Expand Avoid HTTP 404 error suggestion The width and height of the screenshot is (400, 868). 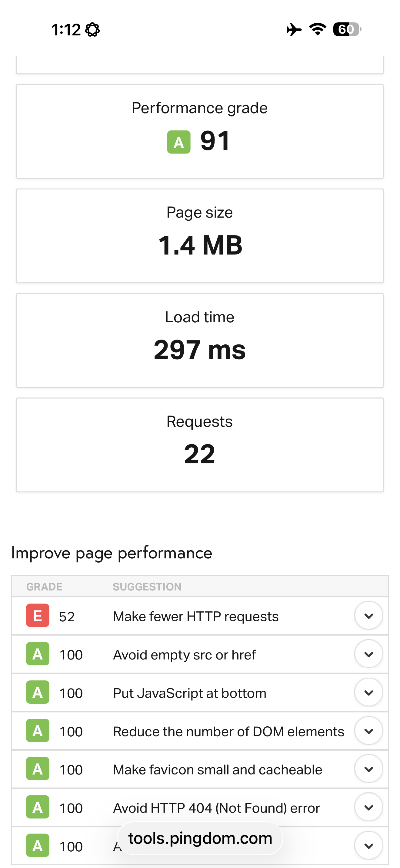click(368, 807)
